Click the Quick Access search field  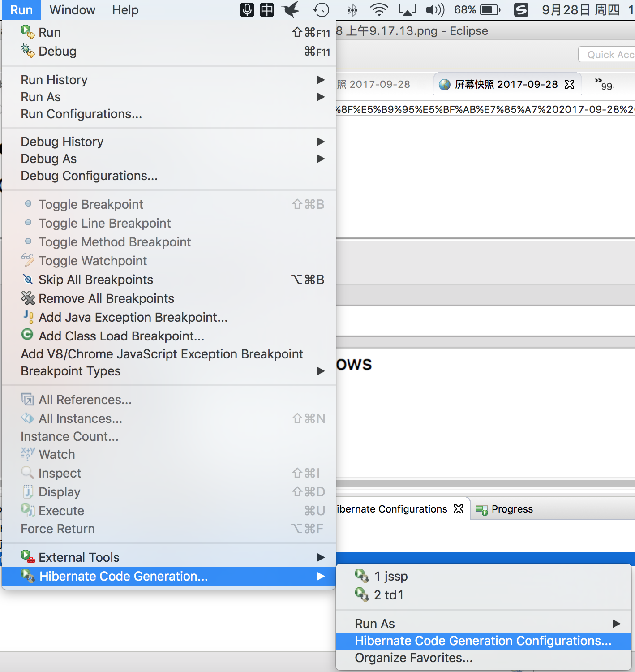(607, 55)
